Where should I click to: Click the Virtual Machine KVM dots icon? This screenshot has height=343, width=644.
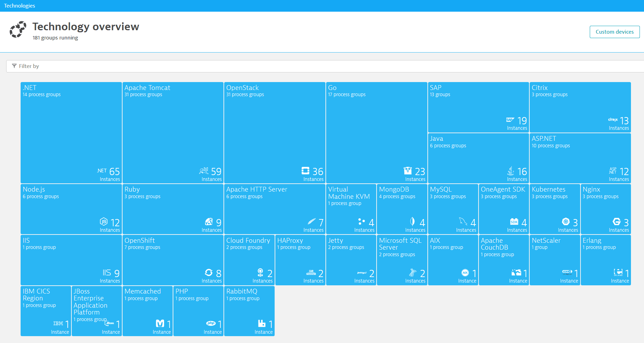(361, 221)
